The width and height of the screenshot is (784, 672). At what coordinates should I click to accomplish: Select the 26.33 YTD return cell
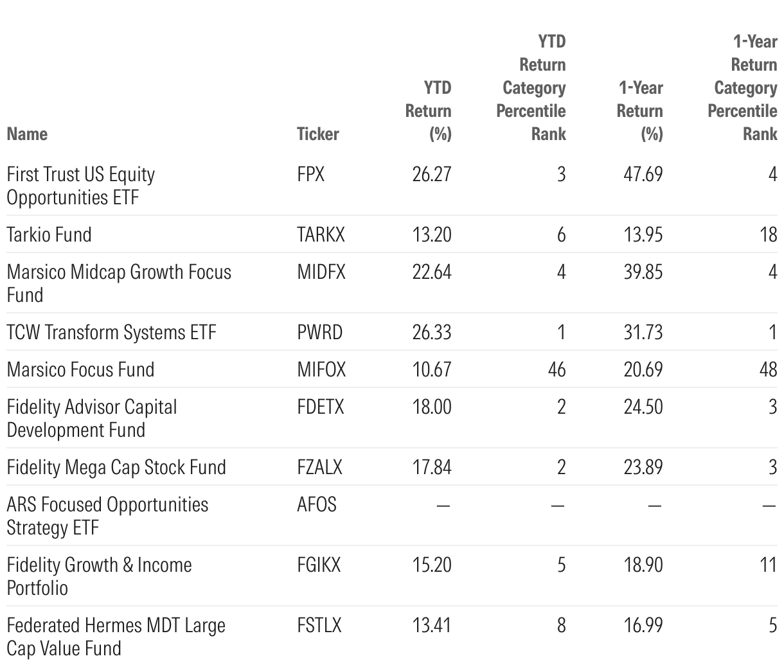click(432, 332)
